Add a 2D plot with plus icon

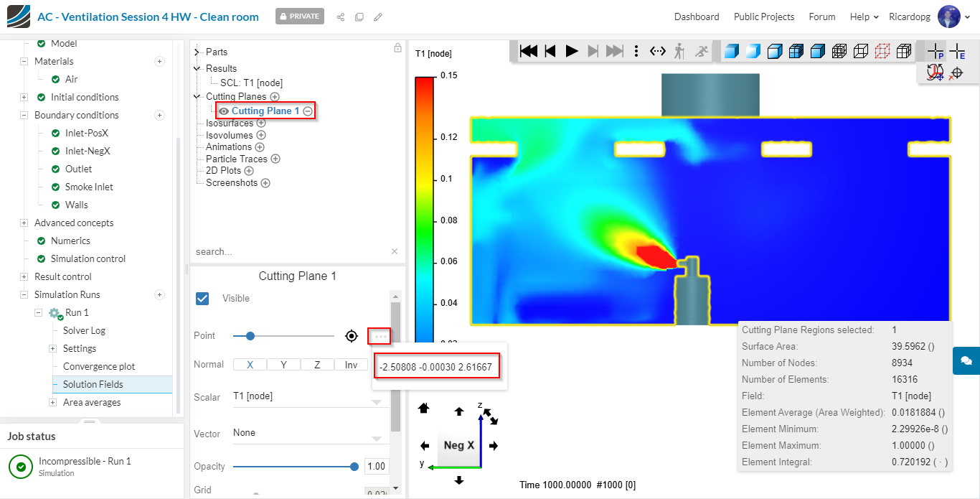coord(249,171)
